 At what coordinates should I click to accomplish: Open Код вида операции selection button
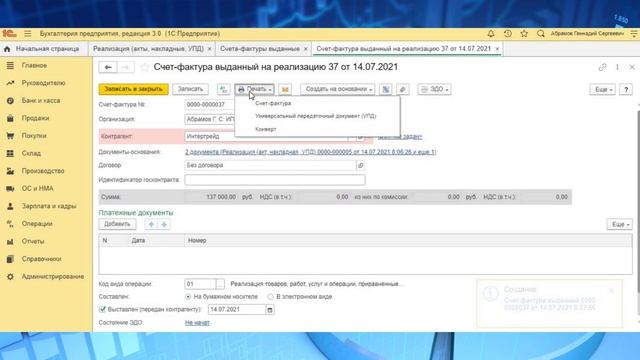[220, 284]
